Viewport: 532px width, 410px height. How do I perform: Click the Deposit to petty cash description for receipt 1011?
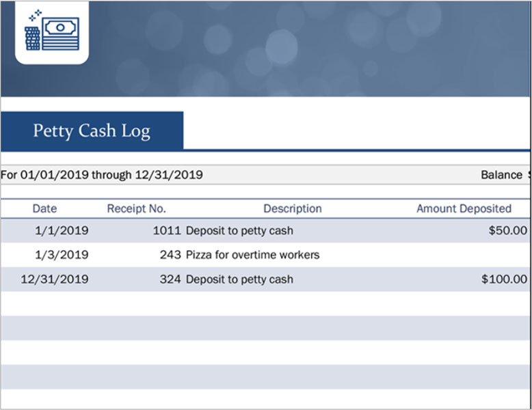(x=239, y=231)
